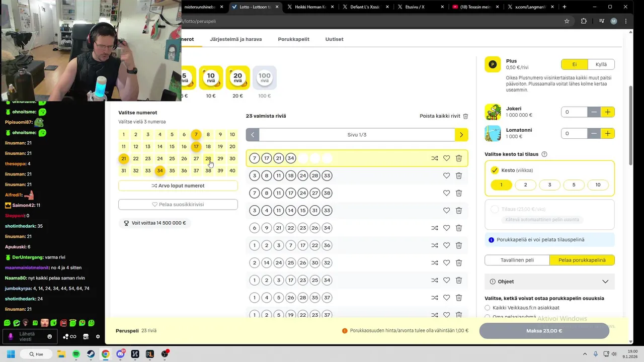Screen dimensions: 644x362
Task: Click Jokeri quantity input field
Action: point(574,112)
